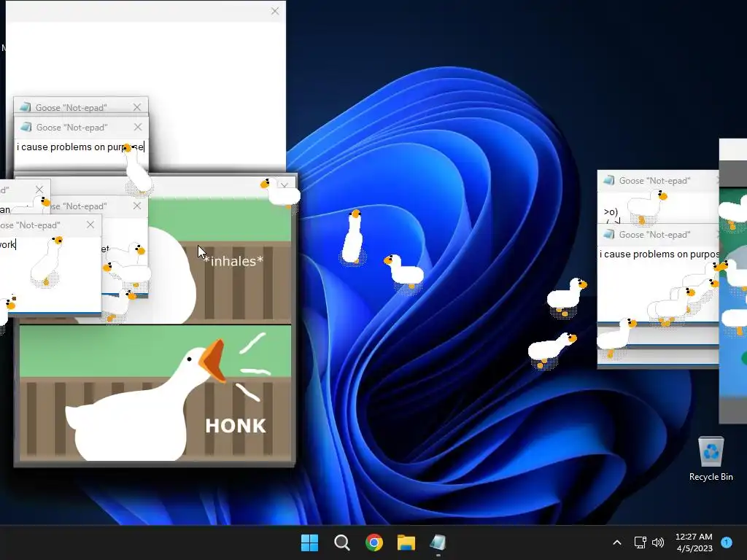Click title of left Not-epad above 'i cause problems on purpose'
Image resolution: width=747 pixels, height=560 pixels.
(72, 128)
